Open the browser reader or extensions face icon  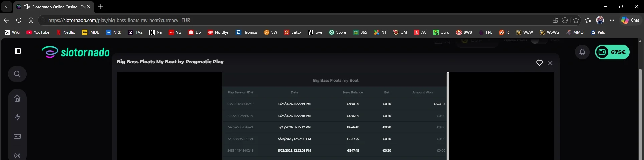click(565, 20)
